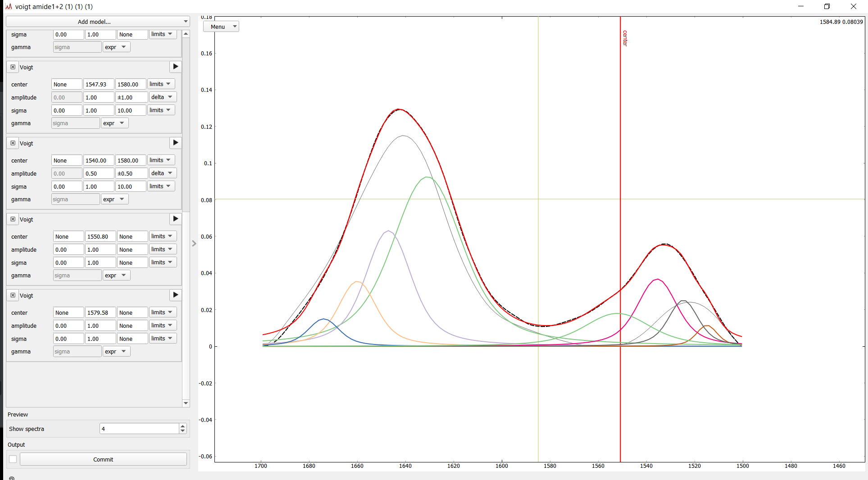This screenshot has height=480, width=868.
Task: Open the expr dropdown for the gamma parameter
Action: 116,46
